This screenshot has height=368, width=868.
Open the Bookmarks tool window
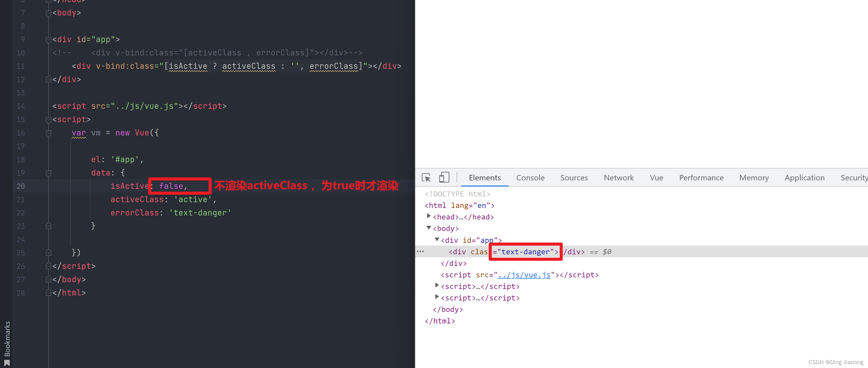tap(7, 343)
